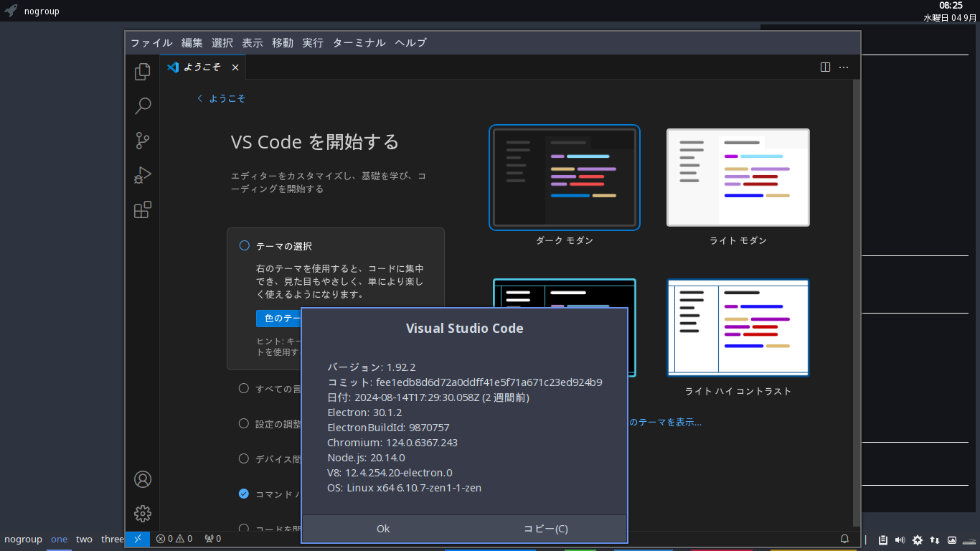The height and width of the screenshot is (551, 980).
Task: Go back via the ようこそ breadcrumb link
Action: pos(222,98)
